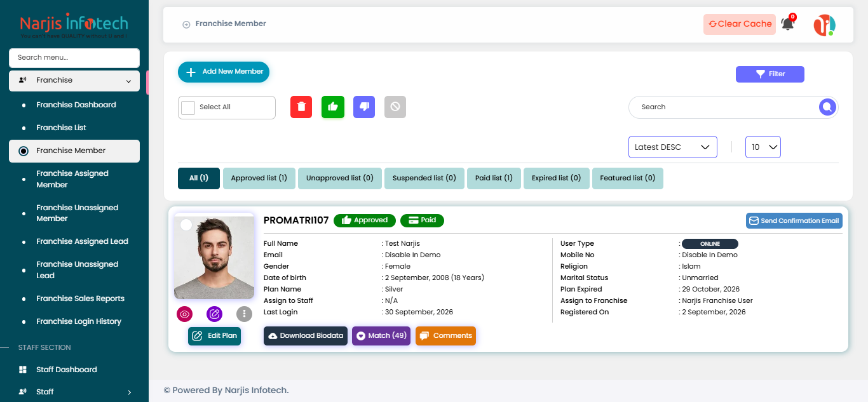This screenshot has height=402, width=868.
Task: Click the member profile photo thumbnail
Action: [214, 257]
